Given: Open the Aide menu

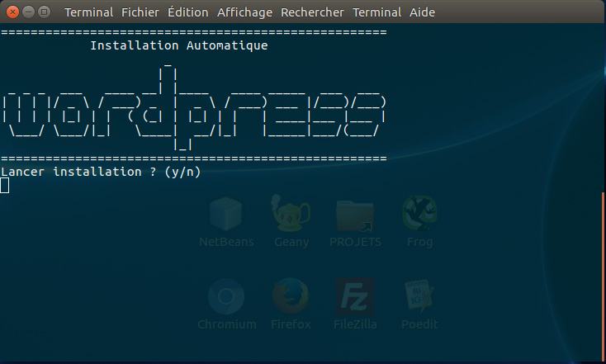Looking at the screenshot, I should pos(422,12).
